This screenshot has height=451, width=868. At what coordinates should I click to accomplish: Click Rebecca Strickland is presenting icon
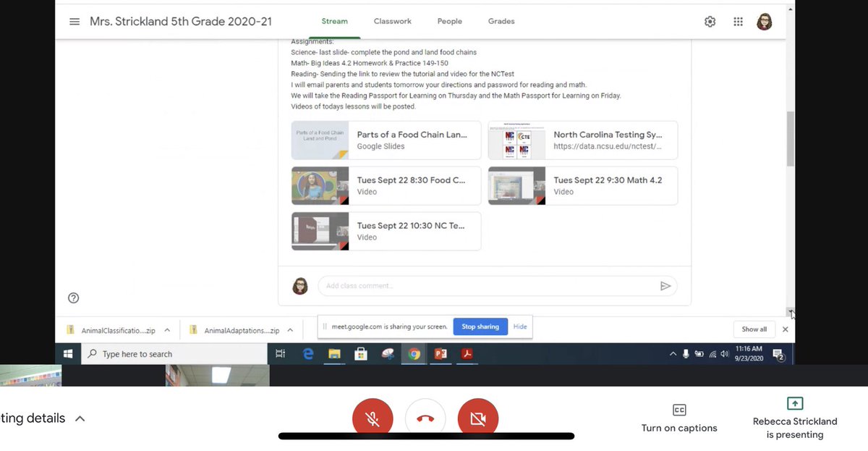click(x=795, y=403)
